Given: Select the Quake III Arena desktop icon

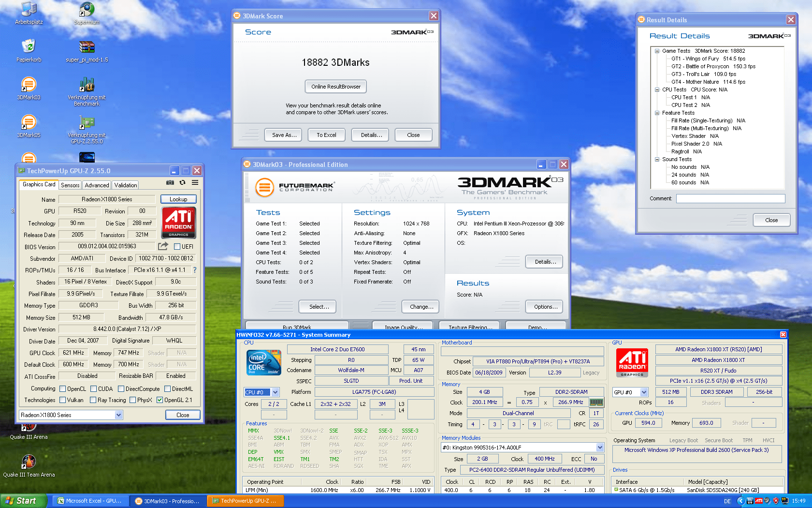Looking at the screenshot, I should (x=29, y=431).
